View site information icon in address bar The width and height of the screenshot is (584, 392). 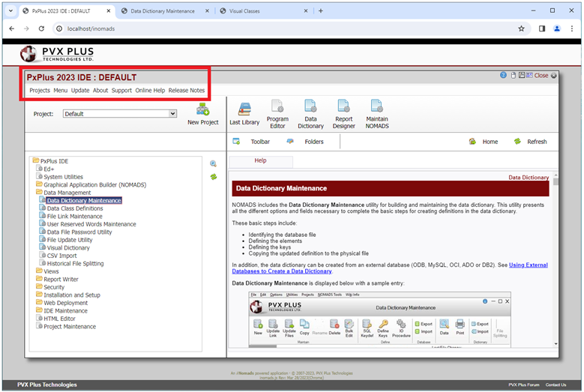pyautogui.click(x=59, y=28)
